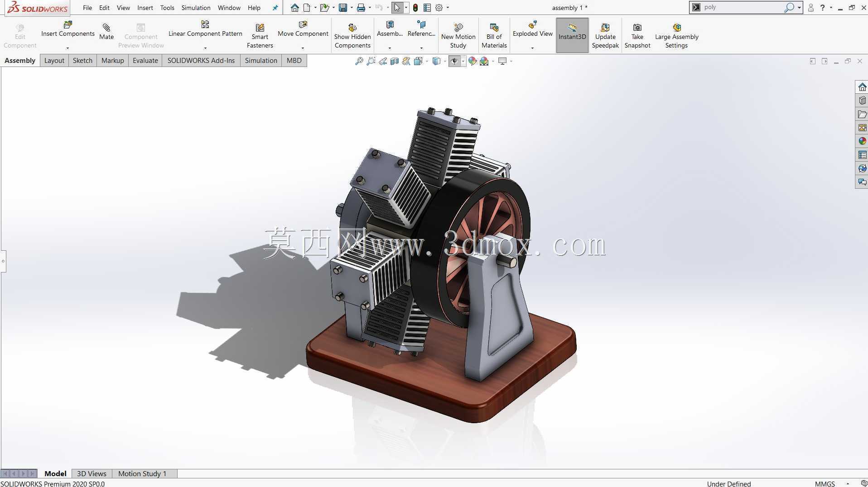The image size is (868, 487).
Task: Open SOLIDWORKS Add-Ins tab
Action: (201, 61)
